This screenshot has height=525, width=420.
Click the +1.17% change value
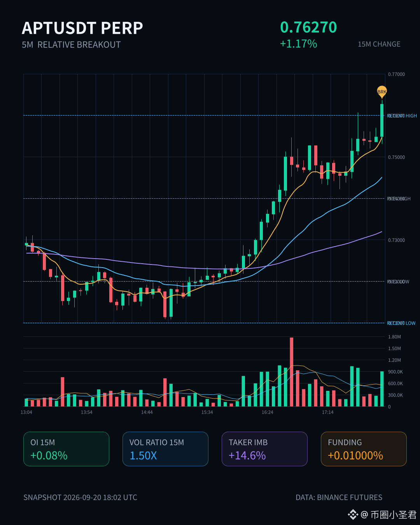pyautogui.click(x=299, y=44)
